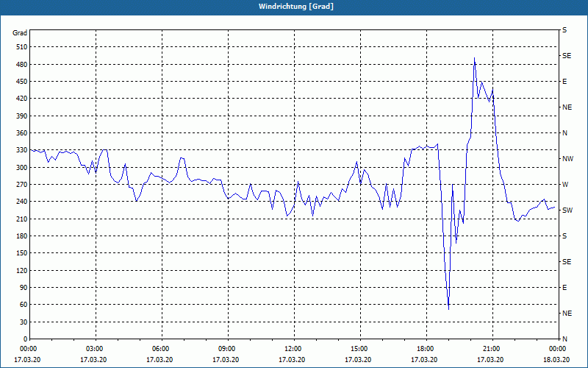Select the 510 value on the degree axis
The width and height of the screenshot is (588, 368).
click(x=22, y=47)
